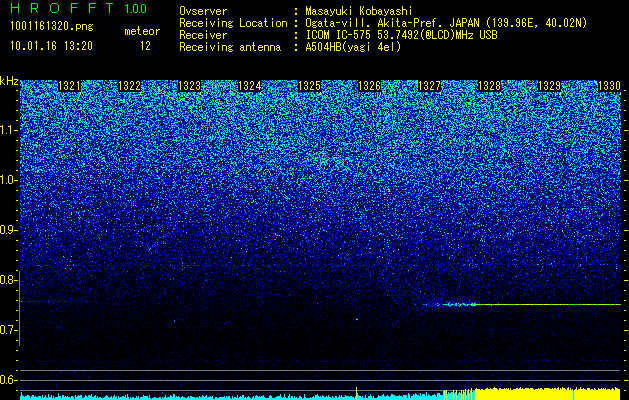629x400 pixels.
Task: Click the Receiving antenna field label
Action: pos(230,47)
